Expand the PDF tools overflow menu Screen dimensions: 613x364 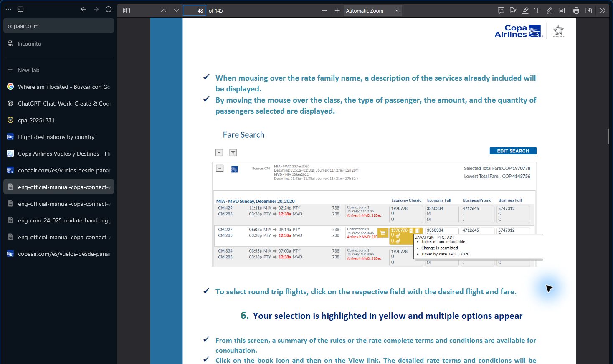pyautogui.click(x=603, y=10)
